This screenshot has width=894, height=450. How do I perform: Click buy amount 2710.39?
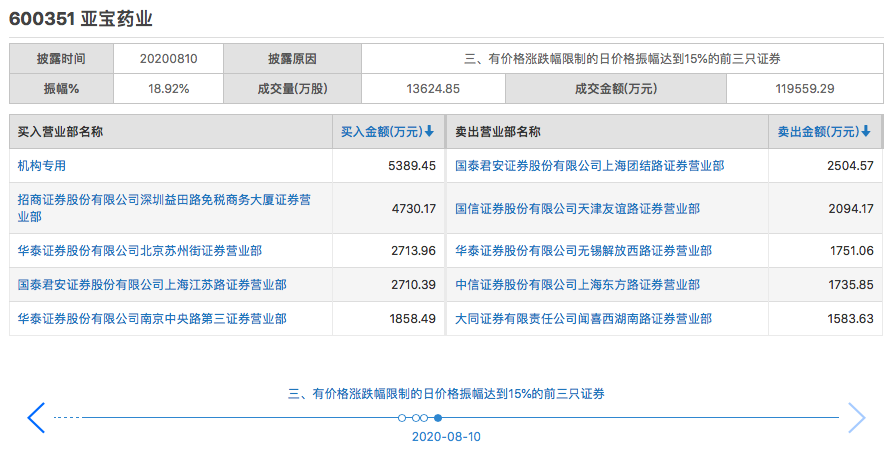coord(413,285)
